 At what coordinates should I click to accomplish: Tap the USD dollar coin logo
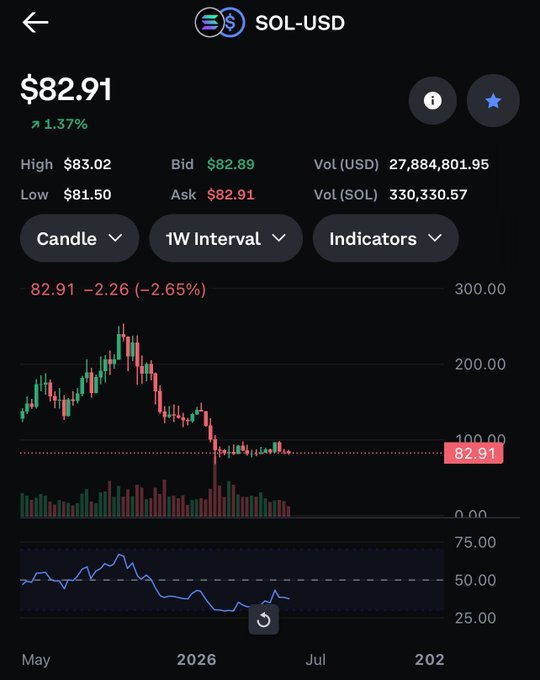click(233, 23)
